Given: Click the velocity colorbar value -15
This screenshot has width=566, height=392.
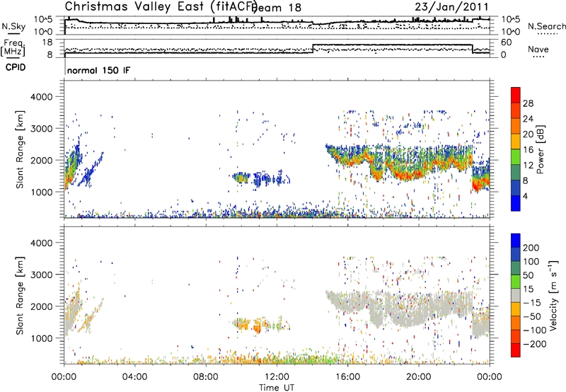Looking at the screenshot, I should pos(532,302).
